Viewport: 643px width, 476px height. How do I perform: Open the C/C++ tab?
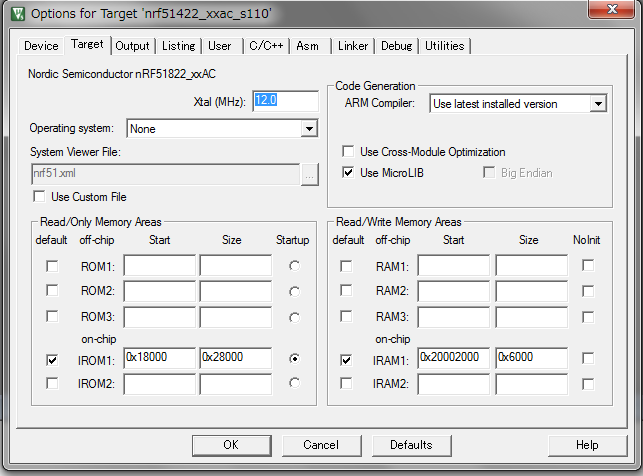click(x=266, y=46)
